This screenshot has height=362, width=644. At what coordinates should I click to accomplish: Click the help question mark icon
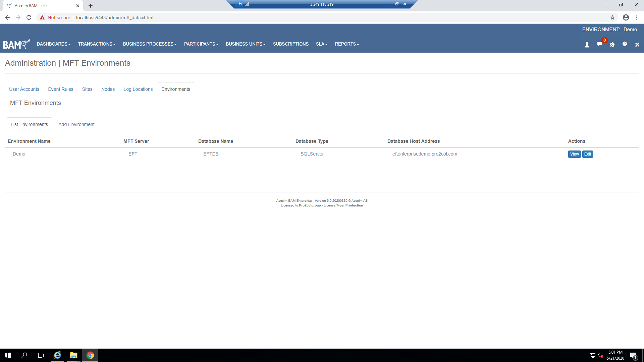click(x=625, y=44)
